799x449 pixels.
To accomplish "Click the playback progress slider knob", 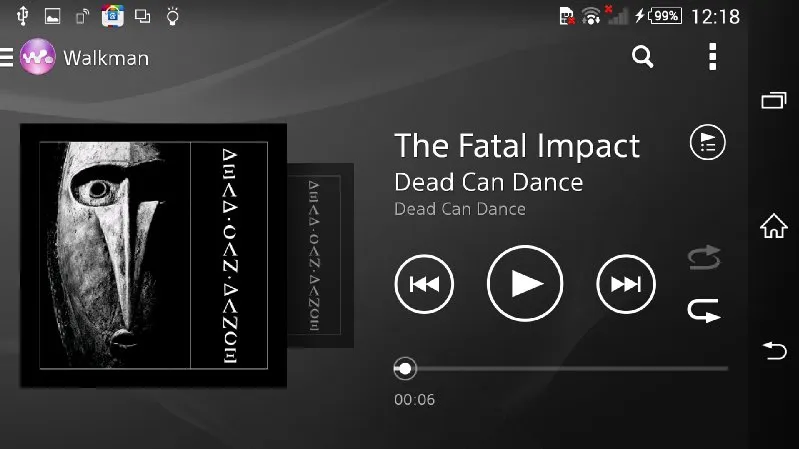I will (405, 368).
